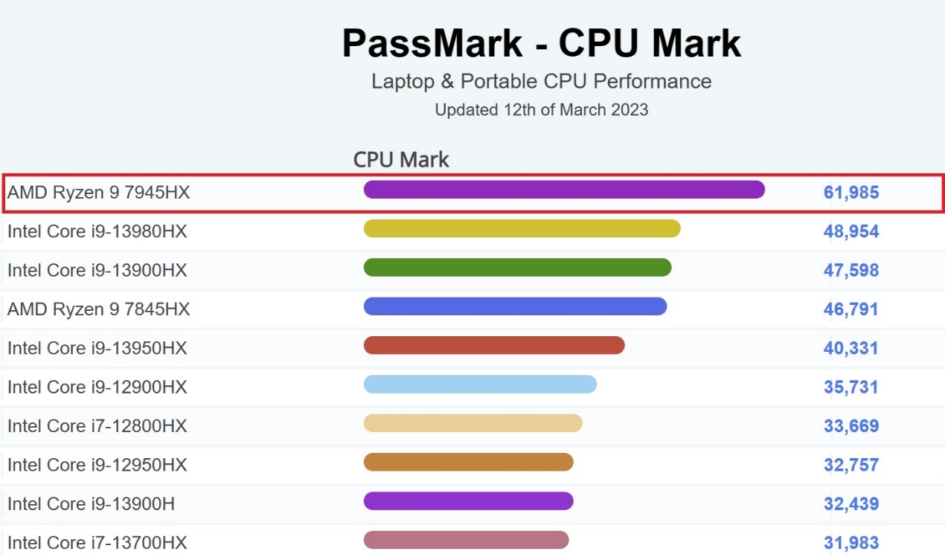
Task: Open AMD Ryzen 9 7845HX details
Action: pos(99,309)
